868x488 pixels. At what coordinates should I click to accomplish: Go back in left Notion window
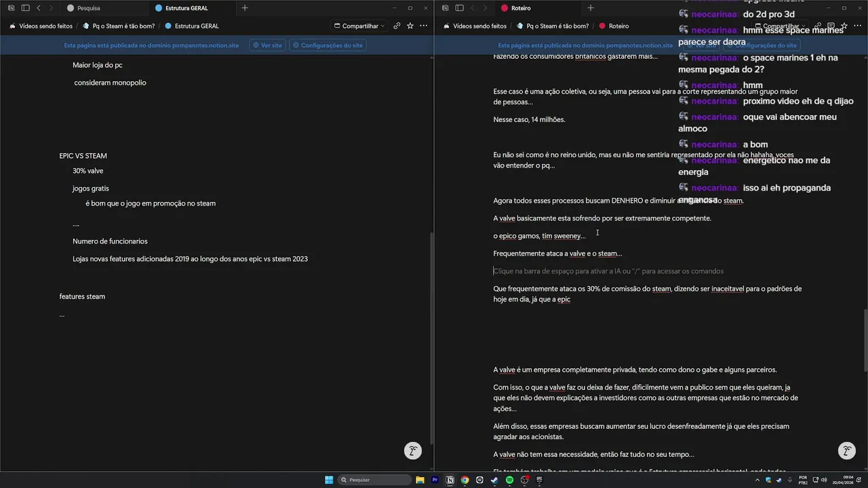[x=39, y=8]
